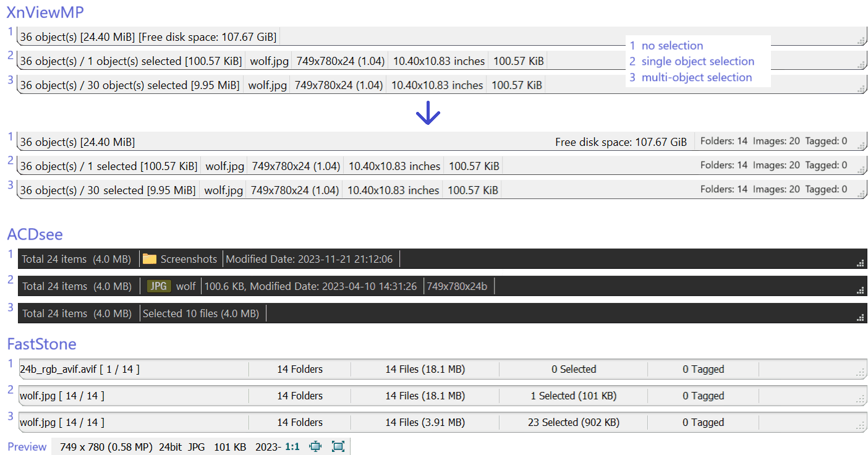This screenshot has width=868, height=455.
Task: Click '36 object(s) [24.40 MiB] [Free disk space: 107.67 GiB]'
Action: point(148,37)
